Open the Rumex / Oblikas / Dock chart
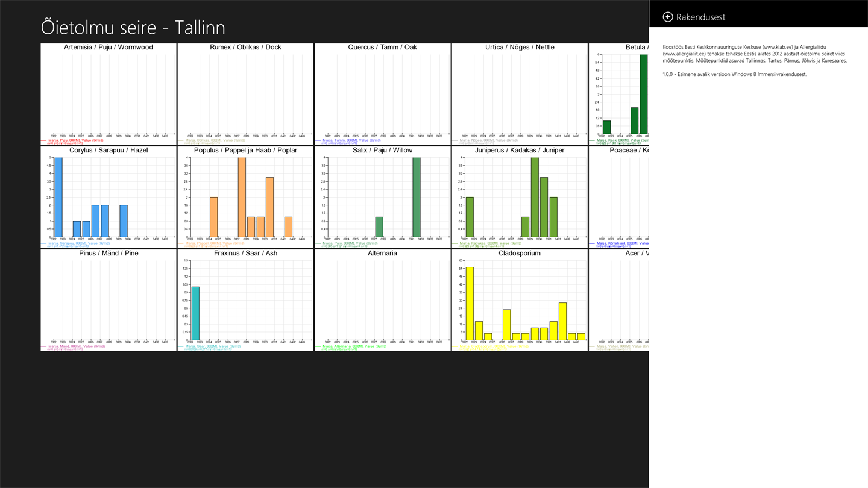Screen dimensions: 868x488 pos(245,94)
